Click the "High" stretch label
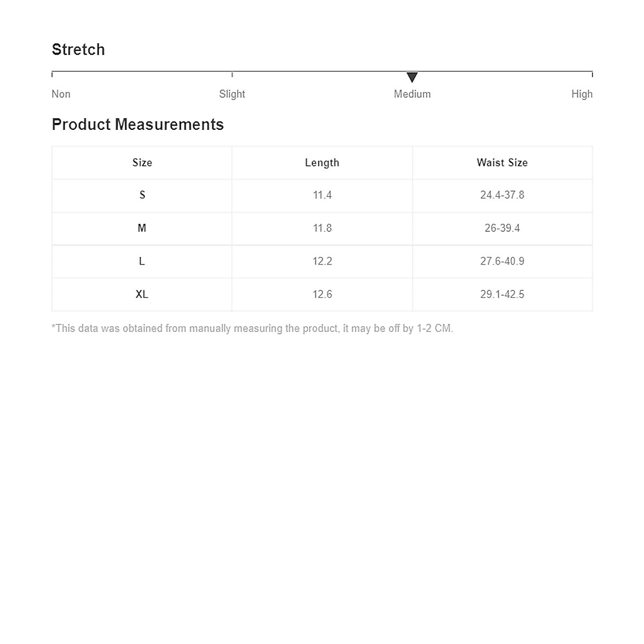Screen dimensions: 644x644 (582, 94)
